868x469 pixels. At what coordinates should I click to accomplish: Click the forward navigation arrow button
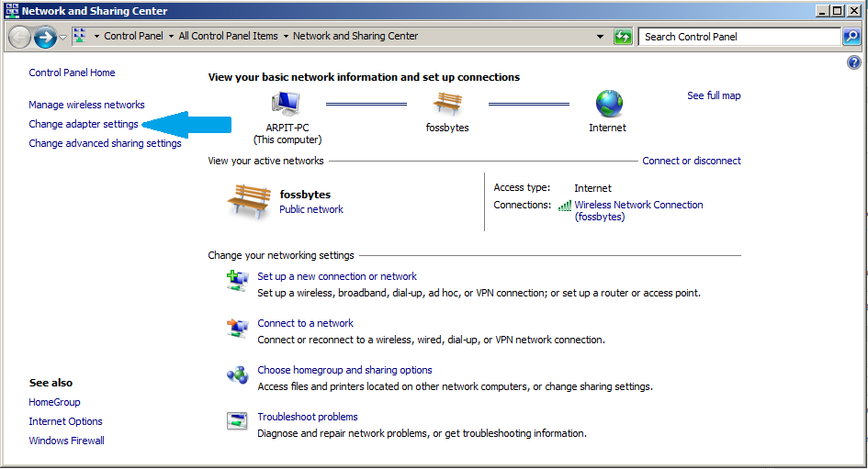coord(45,37)
